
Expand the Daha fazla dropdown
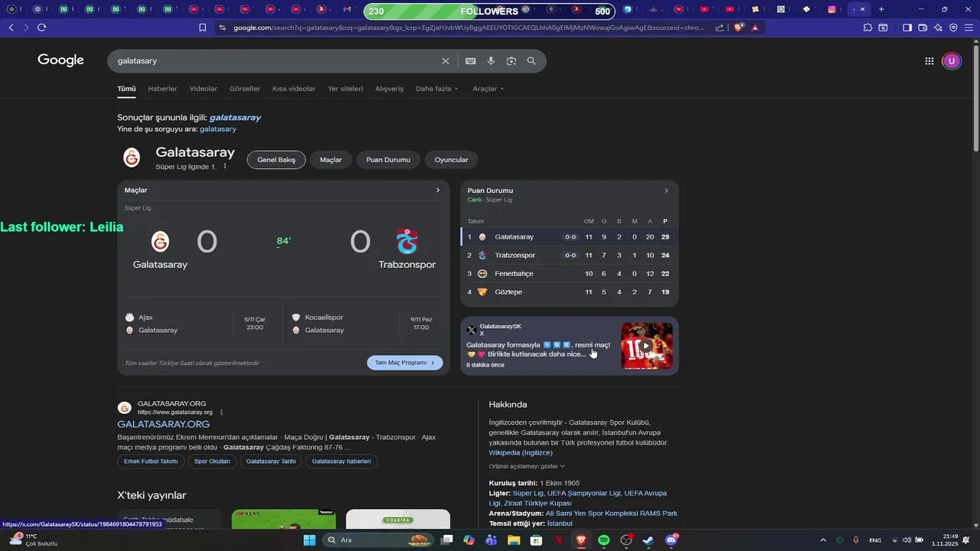tap(437, 89)
